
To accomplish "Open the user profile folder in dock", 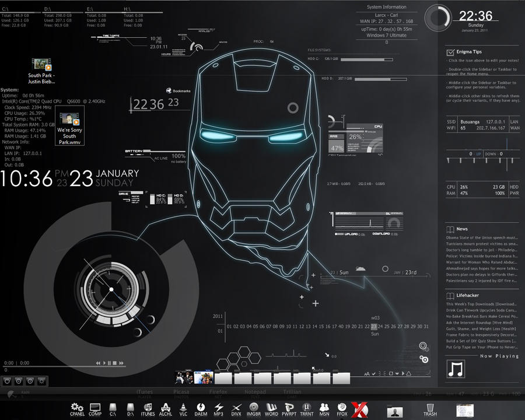I will (395, 412).
